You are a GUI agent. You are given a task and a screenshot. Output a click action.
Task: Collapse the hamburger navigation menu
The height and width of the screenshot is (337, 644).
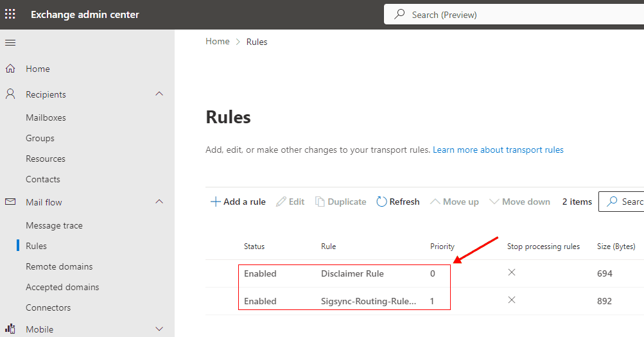coord(10,42)
